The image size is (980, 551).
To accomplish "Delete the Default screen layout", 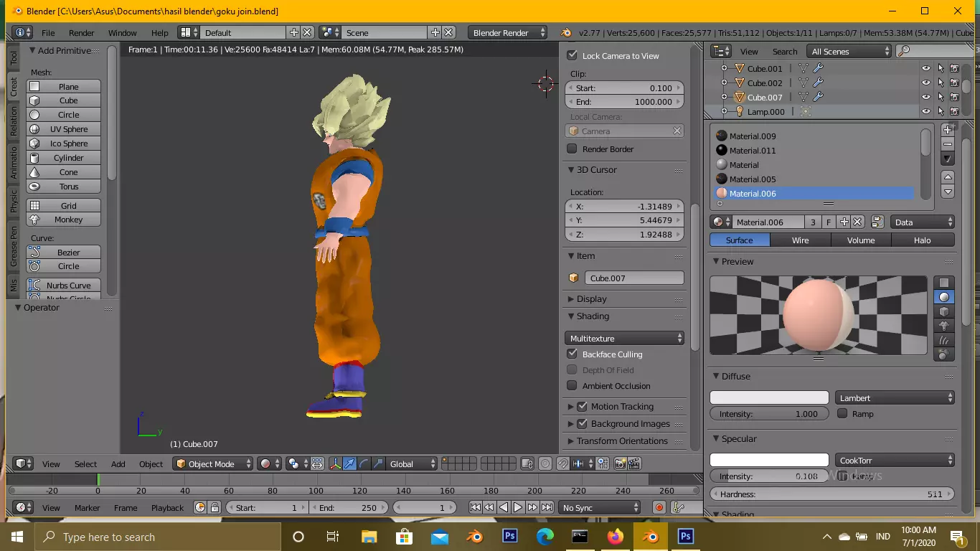I will coord(307,32).
